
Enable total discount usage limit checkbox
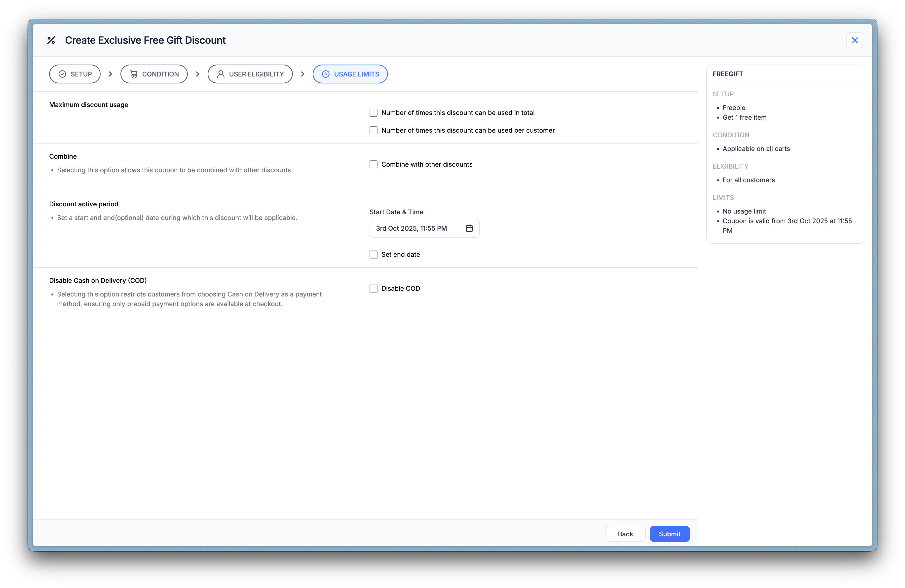tap(374, 113)
